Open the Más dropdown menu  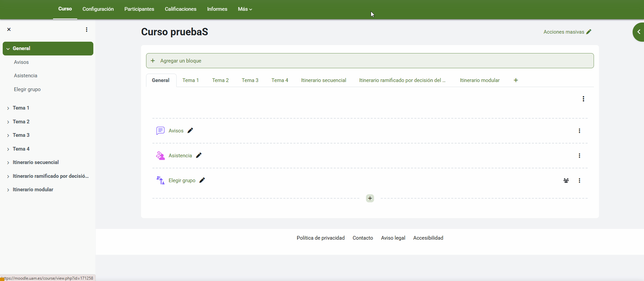coord(245,9)
